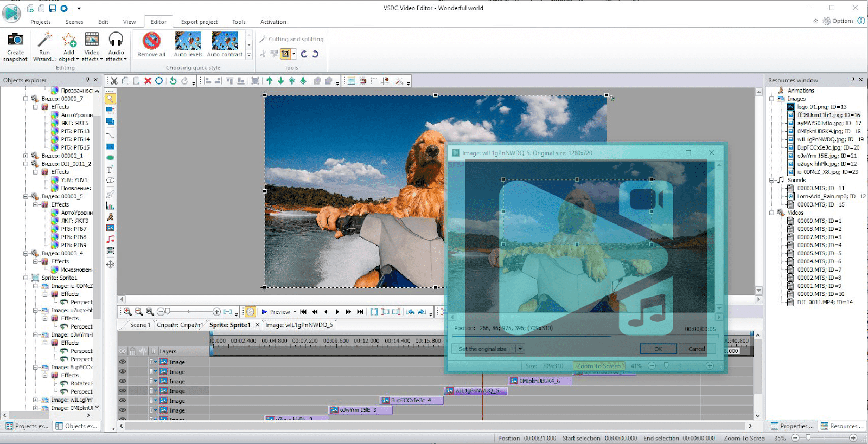Open the Set the original size dropdown
The height and width of the screenshot is (444, 868).
coord(520,349)
